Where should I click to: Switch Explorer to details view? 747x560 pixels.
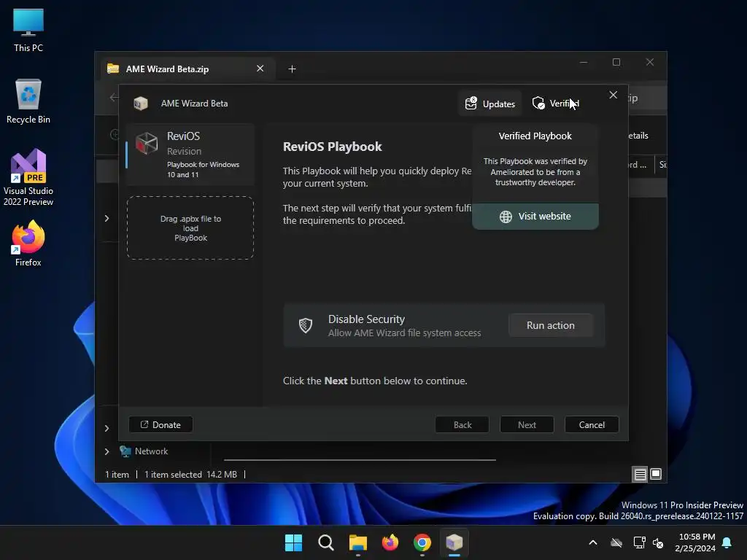pyautogui.click(x=640, y=474)
